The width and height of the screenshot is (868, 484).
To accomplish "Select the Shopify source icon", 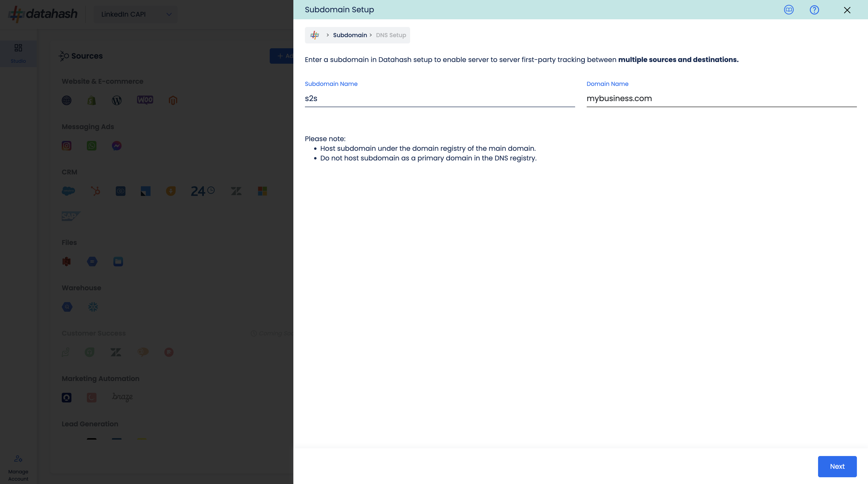I will [x=91, y=100].
